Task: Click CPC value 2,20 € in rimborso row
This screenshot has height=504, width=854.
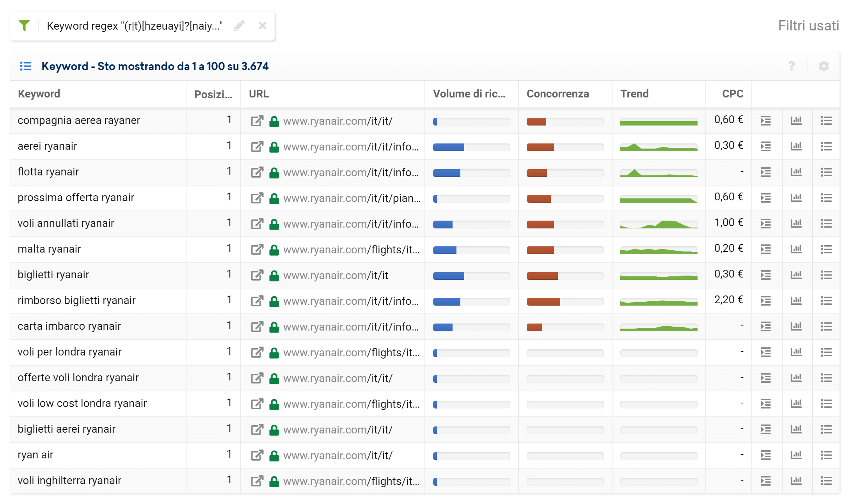Action: (728, 300)
